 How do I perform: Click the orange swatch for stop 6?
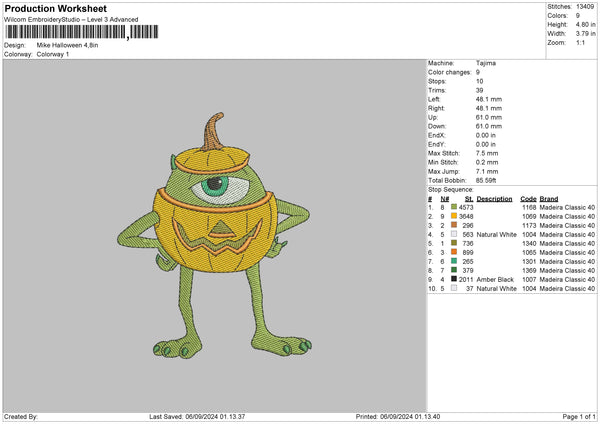pos(454,252)
